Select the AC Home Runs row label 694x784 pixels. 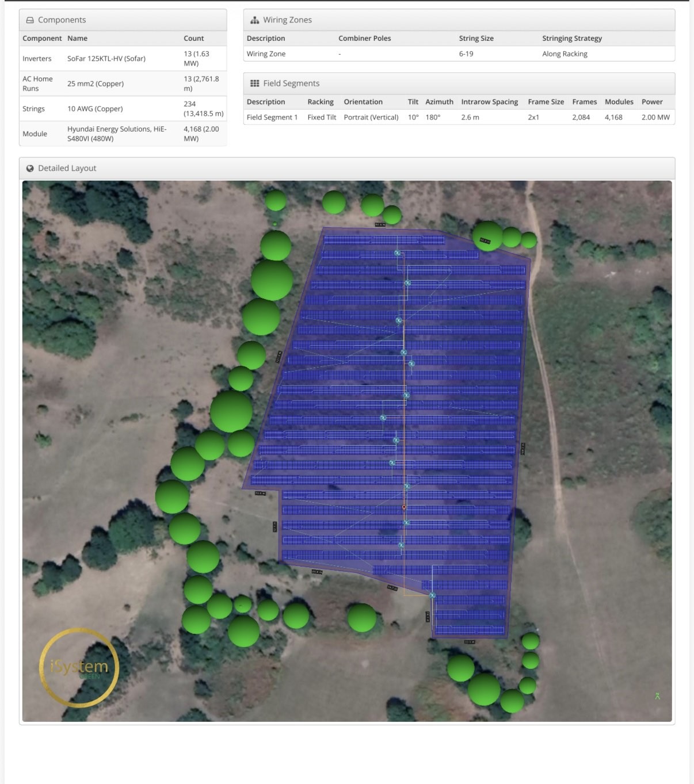click(x=37, y=83)
